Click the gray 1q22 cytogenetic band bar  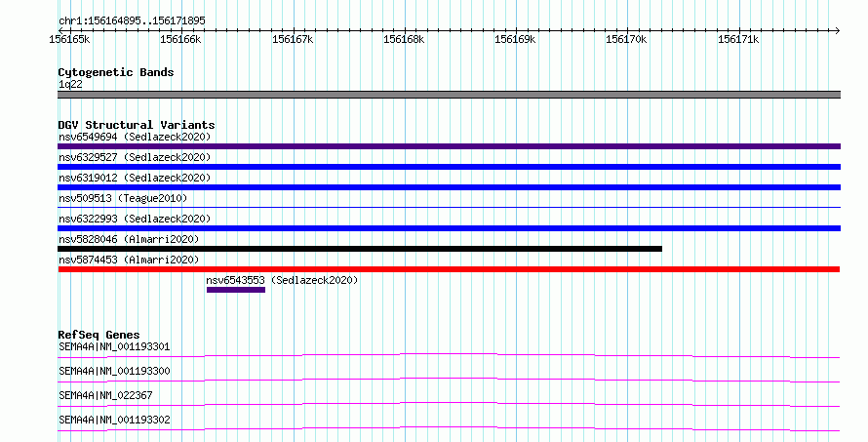click(449, 95)
